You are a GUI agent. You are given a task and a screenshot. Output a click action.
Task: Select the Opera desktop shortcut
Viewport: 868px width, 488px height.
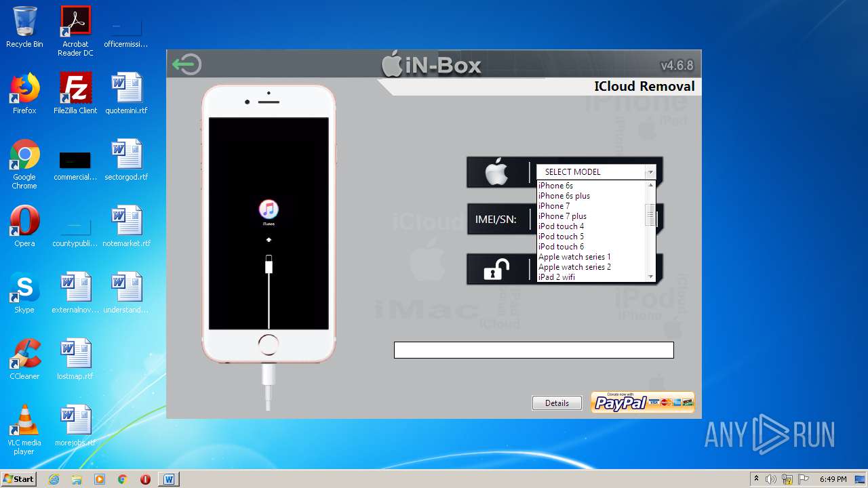click(24, 226)
